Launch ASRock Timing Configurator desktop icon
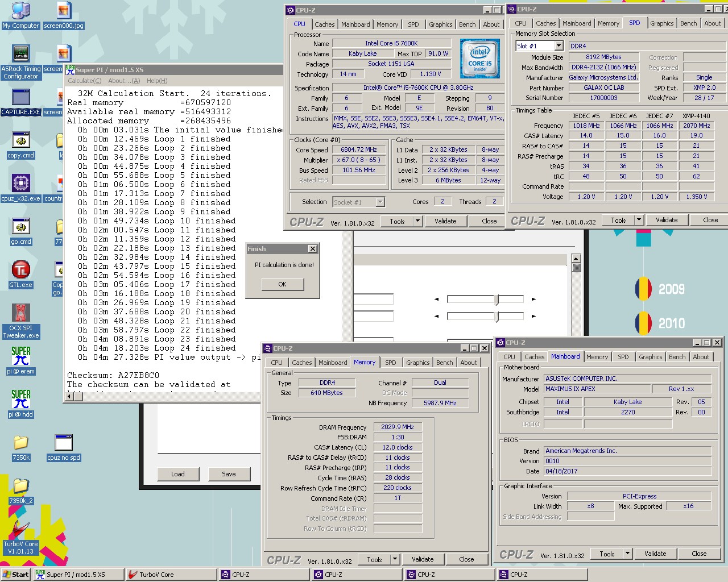 (x=21, y=63)
